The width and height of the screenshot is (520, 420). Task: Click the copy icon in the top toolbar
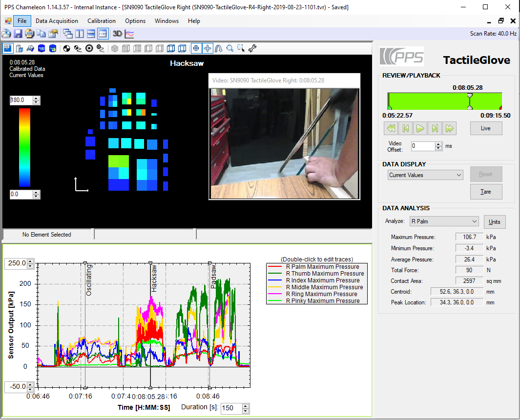click(41, 34)
